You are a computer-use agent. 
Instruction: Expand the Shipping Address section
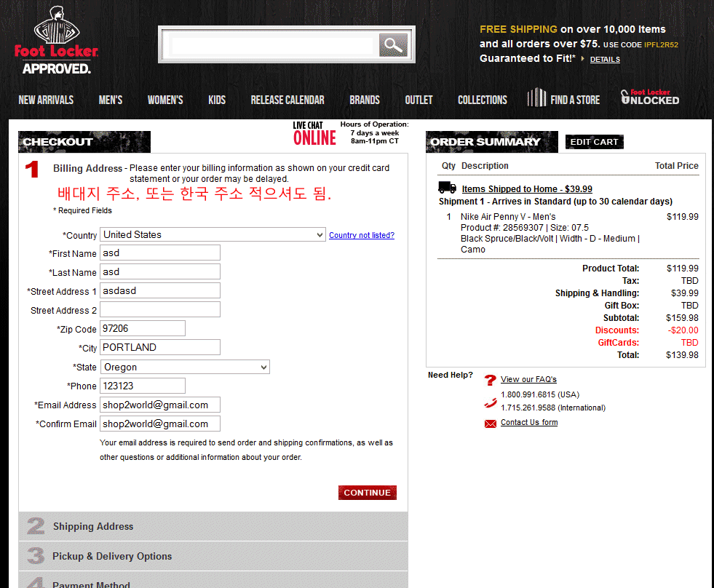click(x=93, y=526)
